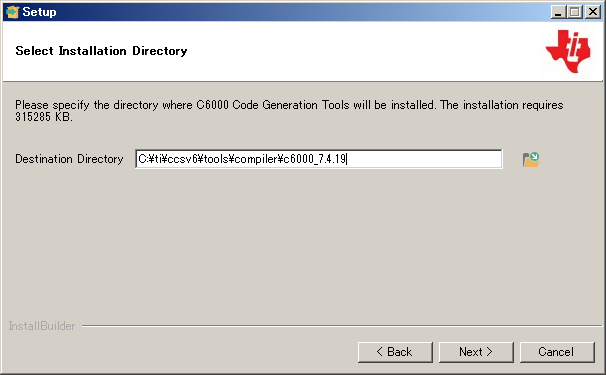Minimize the Setup window
606x375 pixels.
558,12
